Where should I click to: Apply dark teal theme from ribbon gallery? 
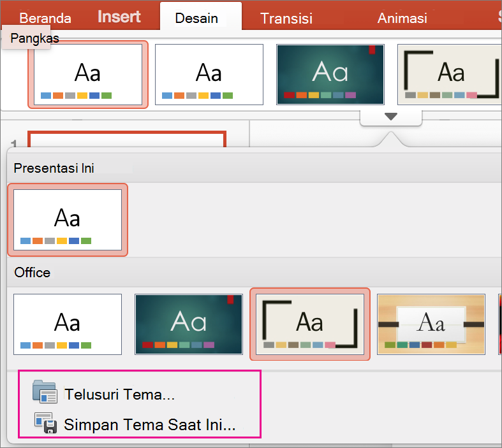330,75
